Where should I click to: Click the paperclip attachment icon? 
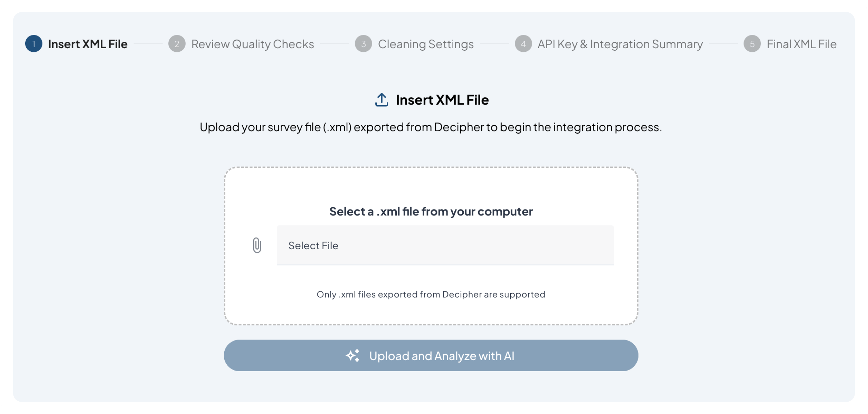257,245
